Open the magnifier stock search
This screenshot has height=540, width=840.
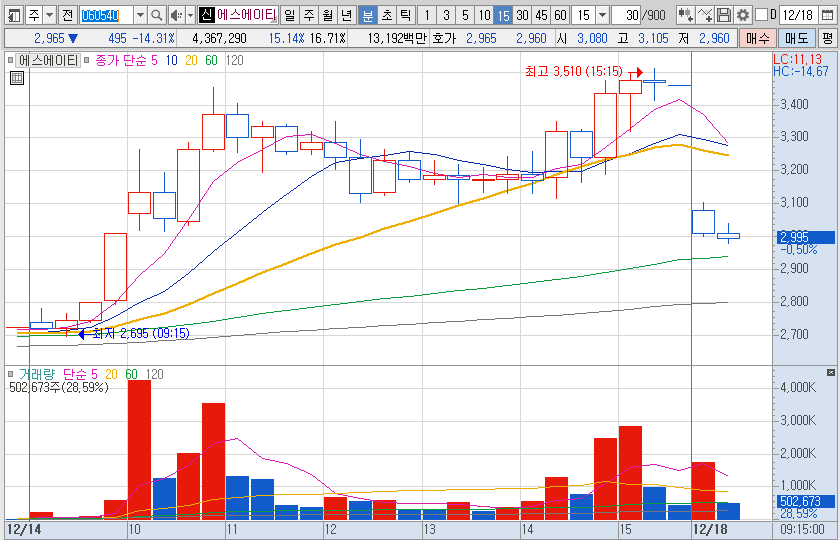tap(156, 15)
